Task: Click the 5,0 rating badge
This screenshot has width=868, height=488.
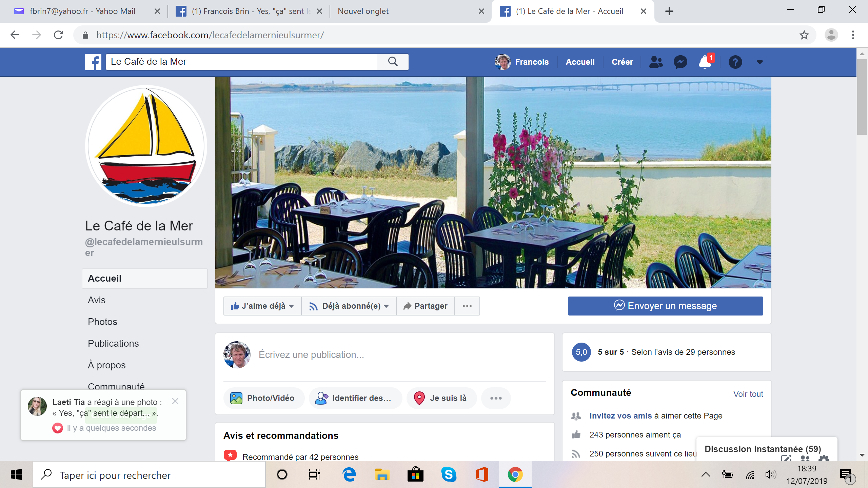Action: (x=581, y=352)
